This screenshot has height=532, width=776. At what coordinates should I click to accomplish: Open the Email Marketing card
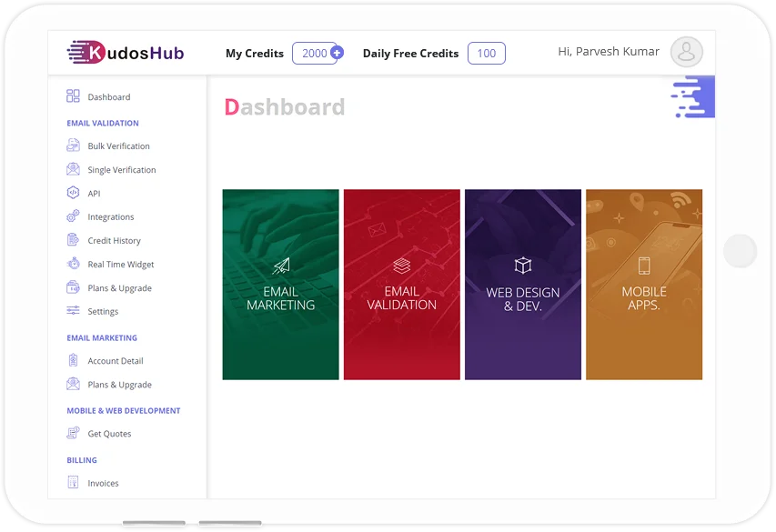[280, 285]
